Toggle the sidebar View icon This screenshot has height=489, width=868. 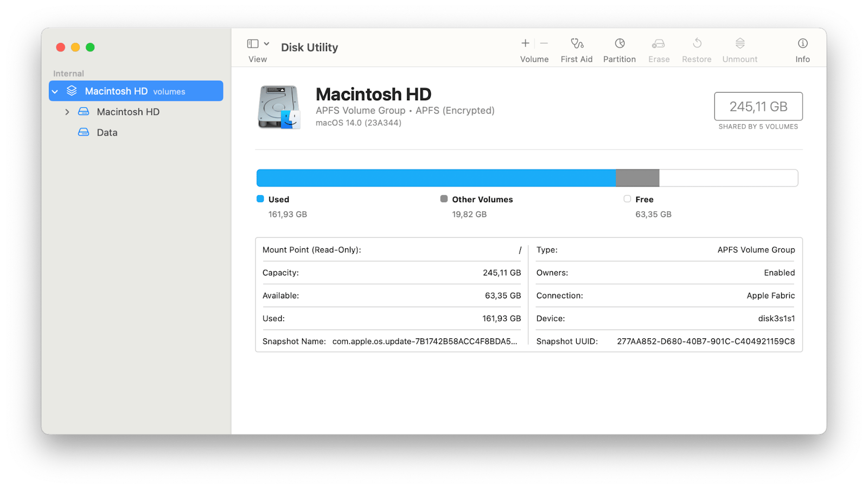tap(253, 43)
